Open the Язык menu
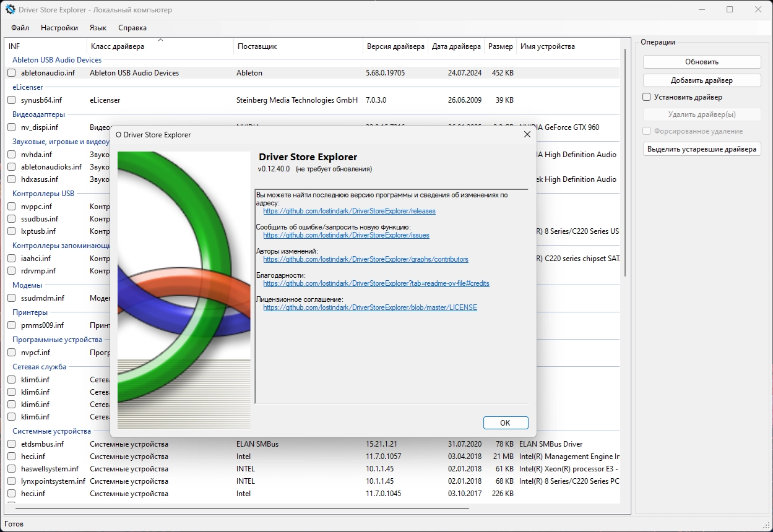This screenshot has height=532, width=773. pyautogui.click(x=98, y=28)
